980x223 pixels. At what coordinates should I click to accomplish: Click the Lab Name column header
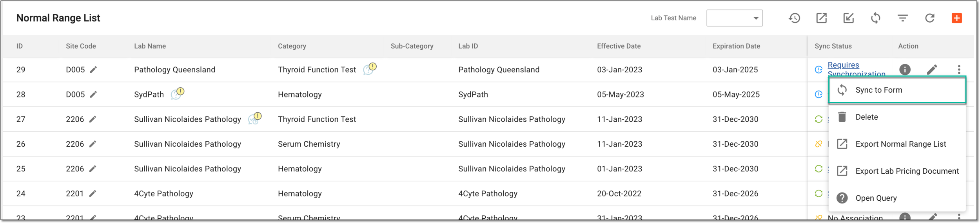coord(150,46)
